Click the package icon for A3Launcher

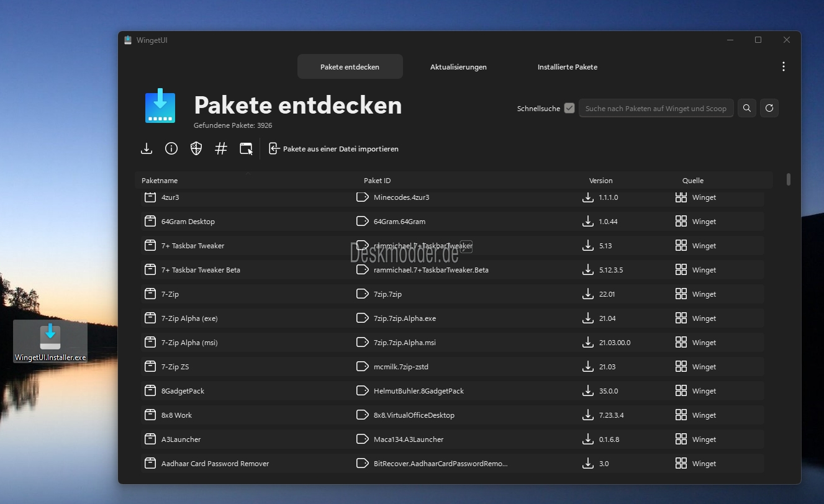(x=150, y=439)
